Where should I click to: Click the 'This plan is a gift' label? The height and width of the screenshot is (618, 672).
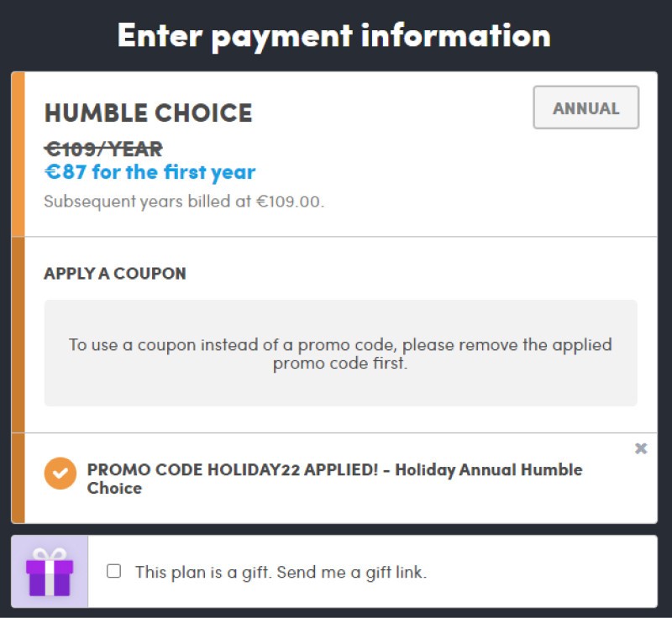(203, 572)
